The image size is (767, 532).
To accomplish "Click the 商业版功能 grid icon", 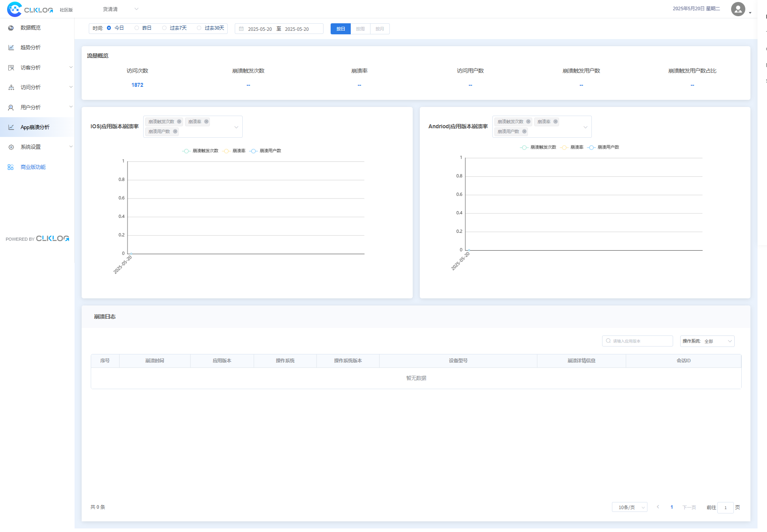I will [11, 167].
